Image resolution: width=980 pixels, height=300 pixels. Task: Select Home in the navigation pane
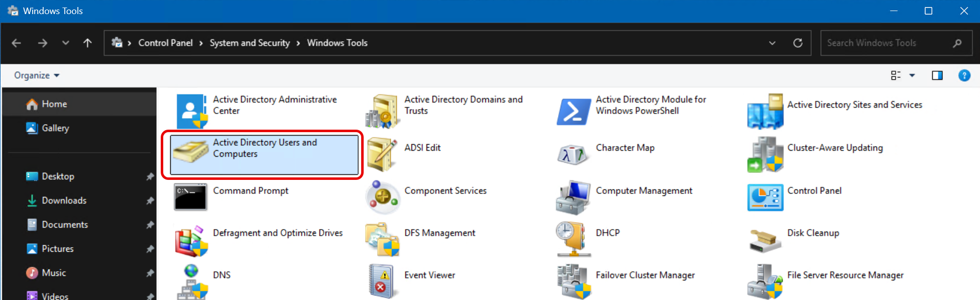click(79, 104)
